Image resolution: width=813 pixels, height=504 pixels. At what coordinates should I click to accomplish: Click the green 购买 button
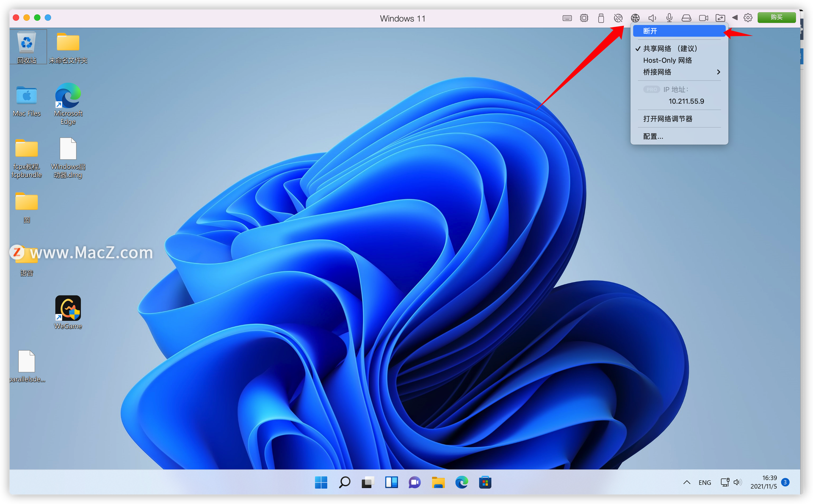(776, 17)
